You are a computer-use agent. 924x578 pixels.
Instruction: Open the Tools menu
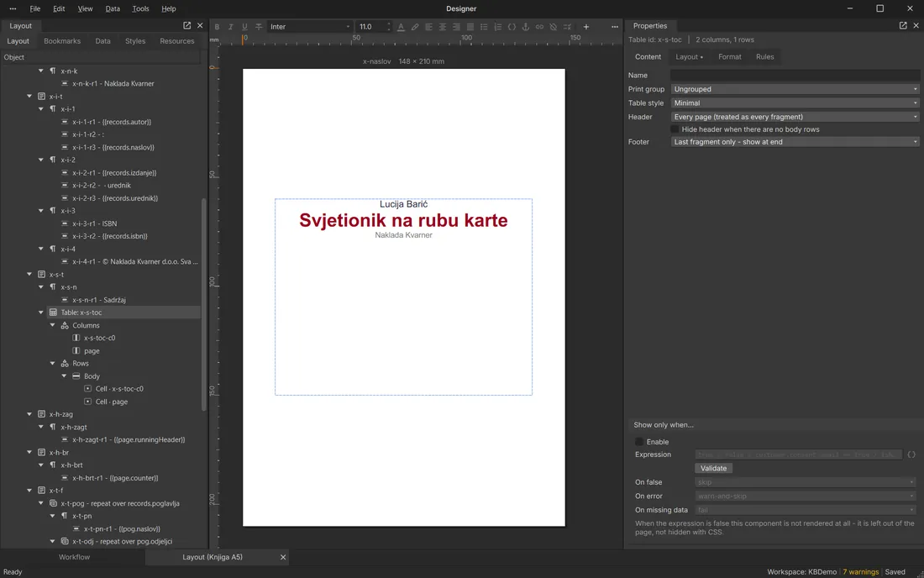click(140, 9)
